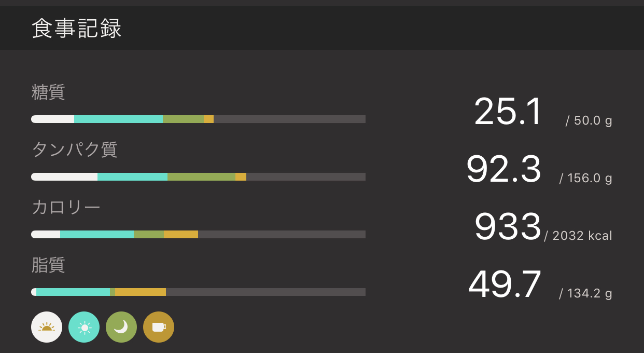The height and width of the screenshot is (353, 644).
Task: Click the breakfast sunrise icon
Action: [47, 327]
